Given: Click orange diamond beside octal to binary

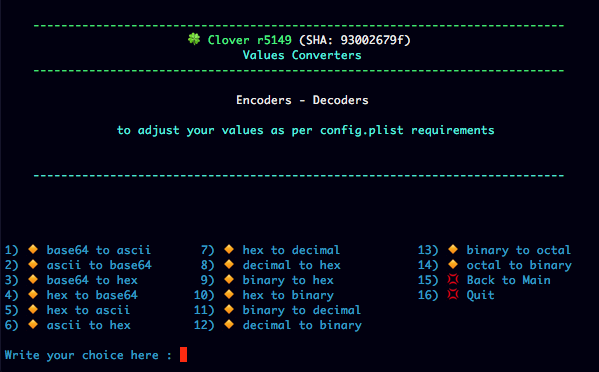Looking at the screenshot, I should pyautogui.click(x=453, y=265).
